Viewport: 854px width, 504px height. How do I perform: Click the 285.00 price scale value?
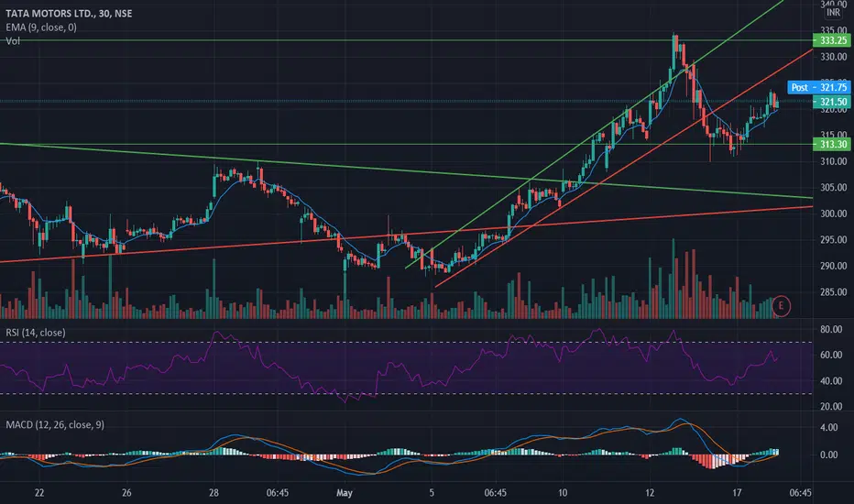(833, 292)
